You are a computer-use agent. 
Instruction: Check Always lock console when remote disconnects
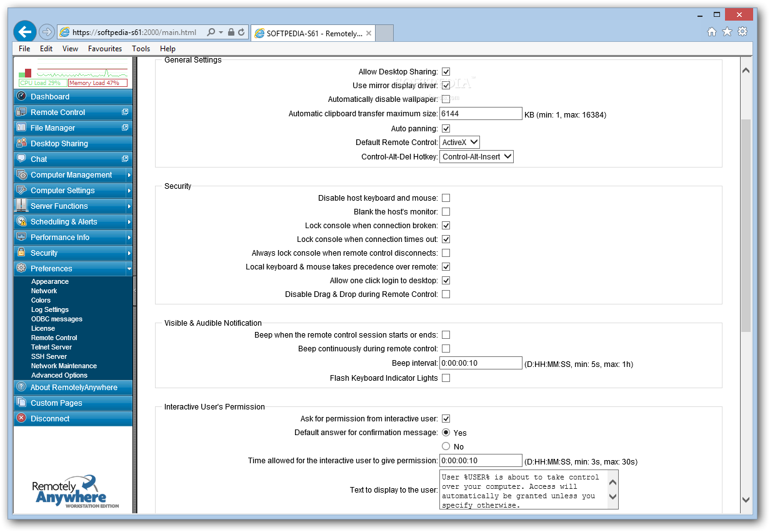pyautogui.click(x=446, y=253)
